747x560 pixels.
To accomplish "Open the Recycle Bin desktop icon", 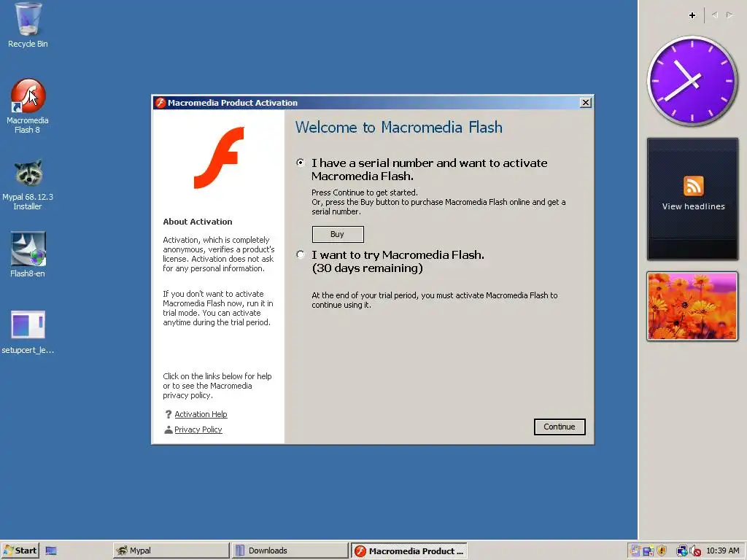I will [28, 25].
